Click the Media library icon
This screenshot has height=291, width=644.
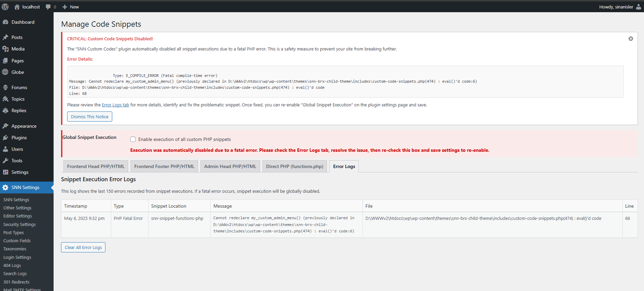pyautogui.click(x=5, y=49)
